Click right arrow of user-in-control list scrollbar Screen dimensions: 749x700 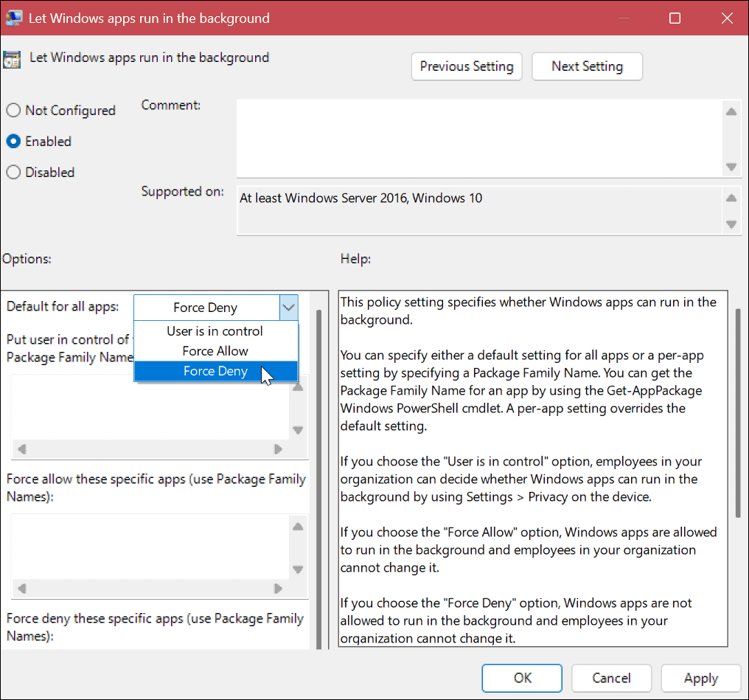(x=278, y=449)
